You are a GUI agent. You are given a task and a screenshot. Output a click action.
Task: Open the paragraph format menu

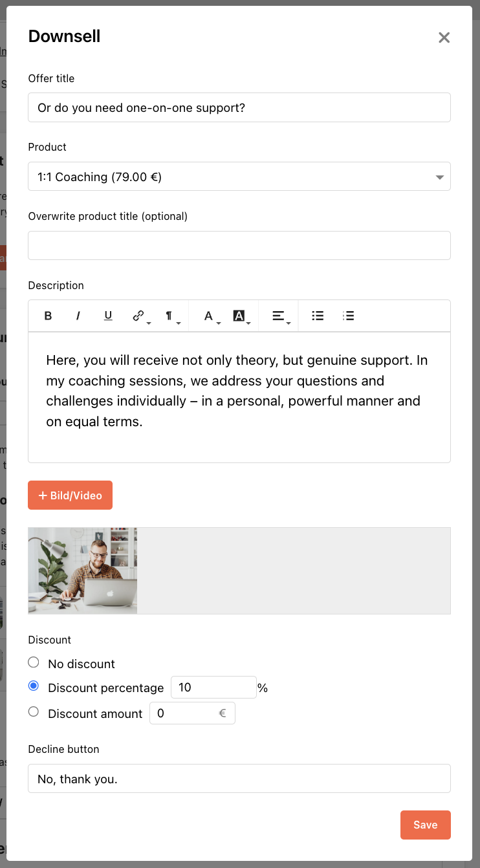pos(171,316)
